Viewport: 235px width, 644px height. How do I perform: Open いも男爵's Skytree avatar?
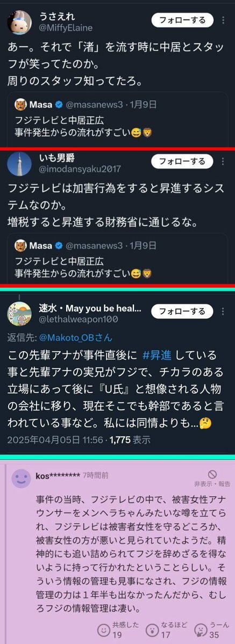coord(19,164)
